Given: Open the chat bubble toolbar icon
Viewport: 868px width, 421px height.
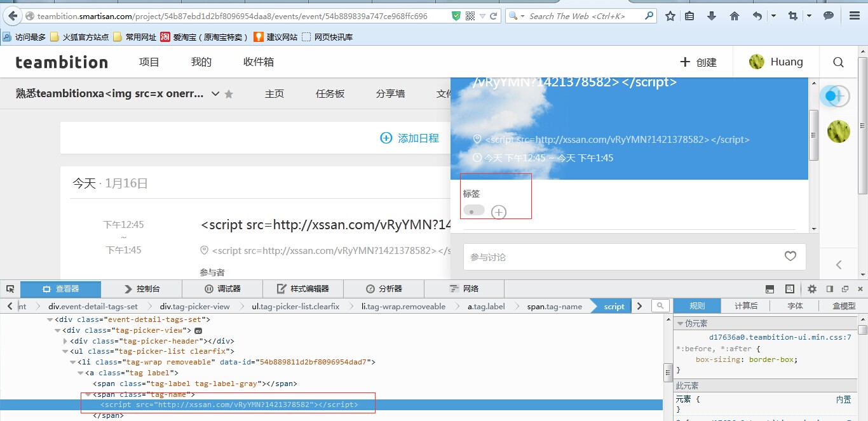Looking at the screenshot, I should click(x=829, y=16).
